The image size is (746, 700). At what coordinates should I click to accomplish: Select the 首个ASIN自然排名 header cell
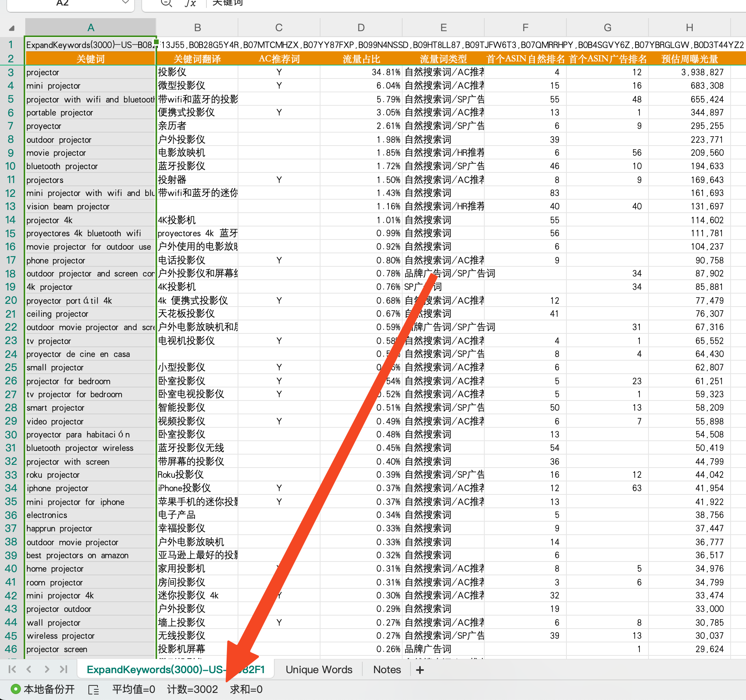(x=525, y=59)
